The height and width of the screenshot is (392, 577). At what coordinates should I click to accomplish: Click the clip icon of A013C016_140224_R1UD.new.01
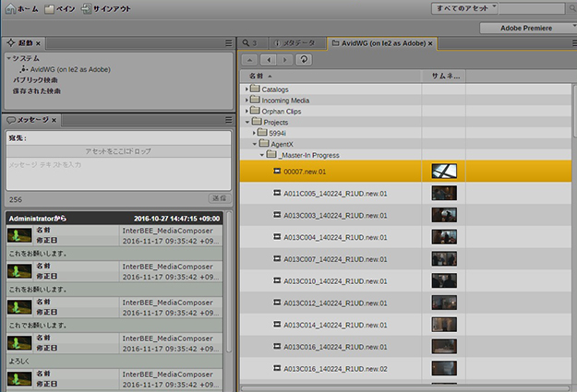277,347
